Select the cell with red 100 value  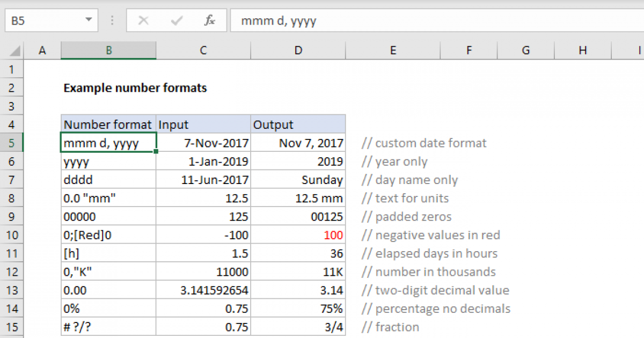pos(298,234)
